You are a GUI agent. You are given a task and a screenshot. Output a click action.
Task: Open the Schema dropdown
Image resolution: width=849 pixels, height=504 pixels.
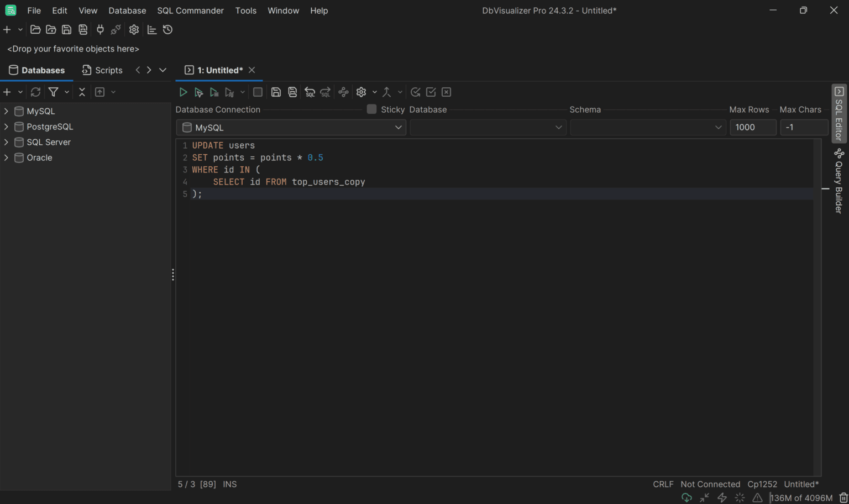tap(647, 127)
